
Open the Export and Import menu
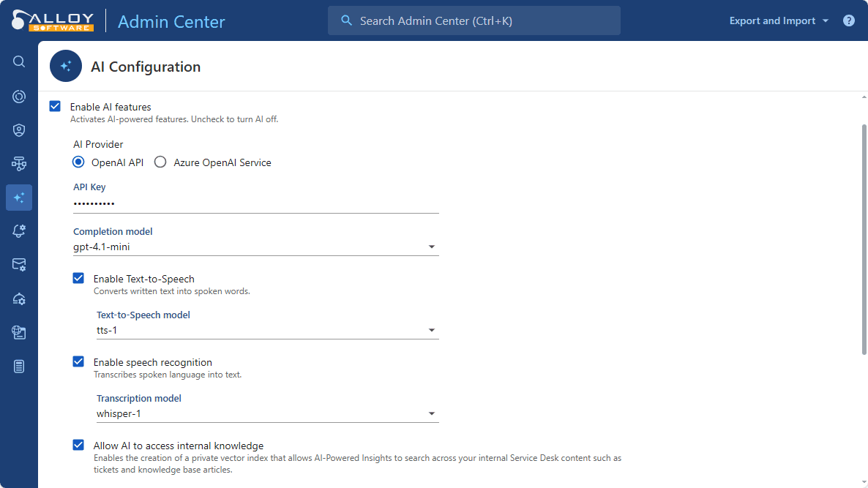click(779, 20)
